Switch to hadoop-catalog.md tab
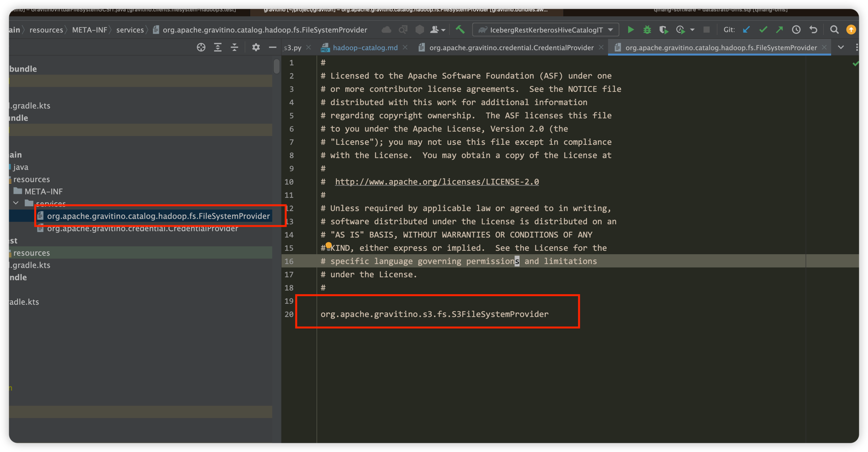 (x=365, y=48)
